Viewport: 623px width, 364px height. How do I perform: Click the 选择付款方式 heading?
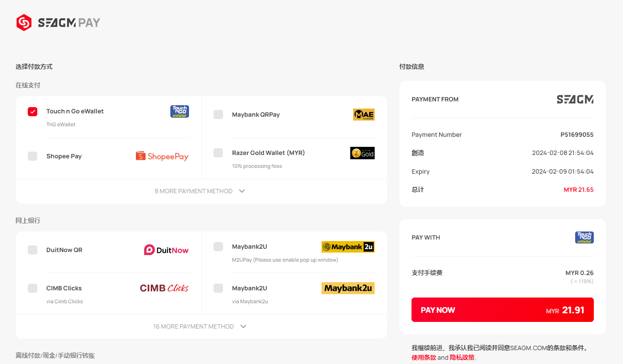[x=34, y=66]
